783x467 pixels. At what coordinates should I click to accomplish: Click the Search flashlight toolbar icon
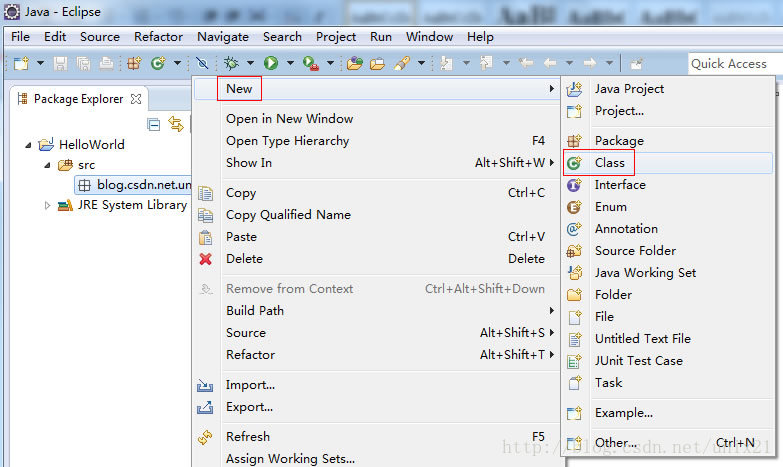(x=402, y=63)
